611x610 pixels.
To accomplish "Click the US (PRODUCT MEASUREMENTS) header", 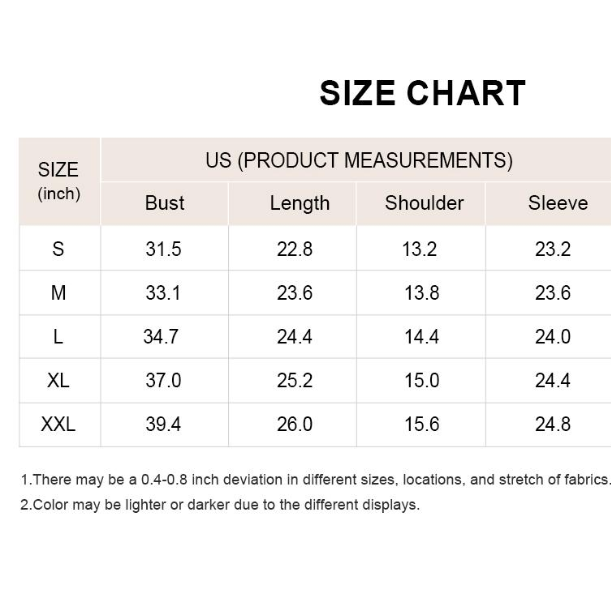I will (359, 160).
